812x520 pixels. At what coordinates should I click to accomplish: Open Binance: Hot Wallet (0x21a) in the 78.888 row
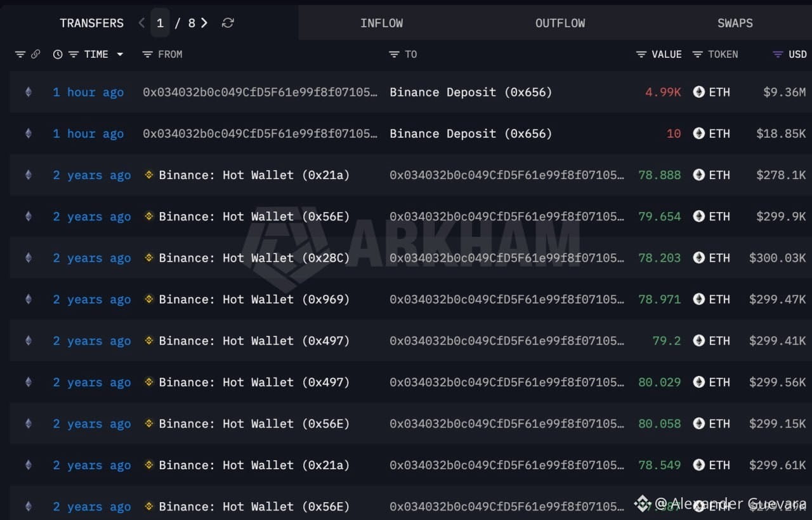coord(254,175)
